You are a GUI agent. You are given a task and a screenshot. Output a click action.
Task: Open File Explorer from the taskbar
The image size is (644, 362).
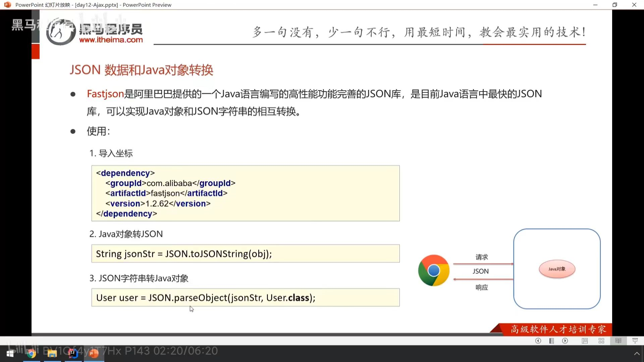(x=52, y=354)
